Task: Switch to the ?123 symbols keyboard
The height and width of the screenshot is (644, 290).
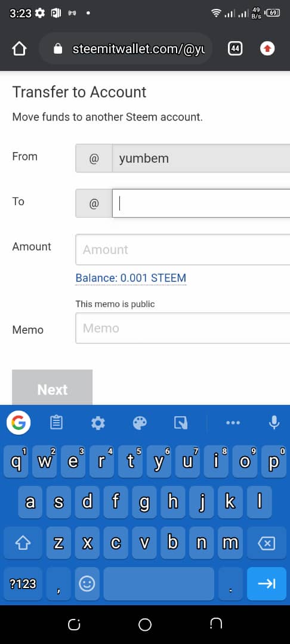Action: (x=23, y=584)
